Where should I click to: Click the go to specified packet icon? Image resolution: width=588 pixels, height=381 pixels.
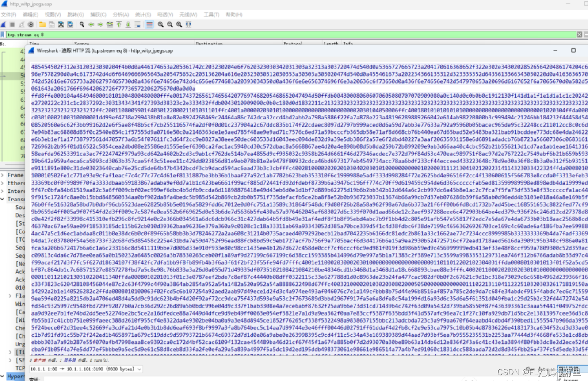[110, 24]
